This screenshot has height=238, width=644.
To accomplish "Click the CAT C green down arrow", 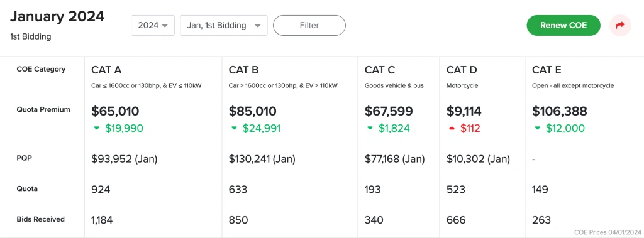I will point(370,129).
